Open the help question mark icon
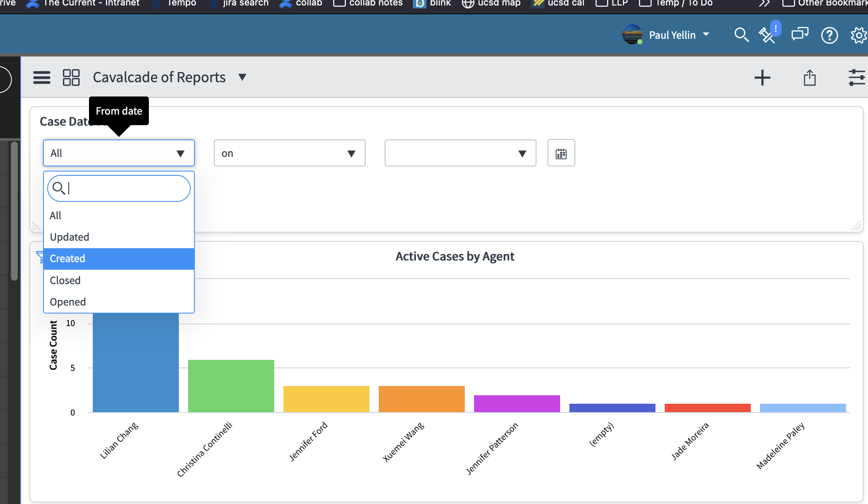Image resolution: width=868 pixels, height=504 pixels. [x=829, y=35]
